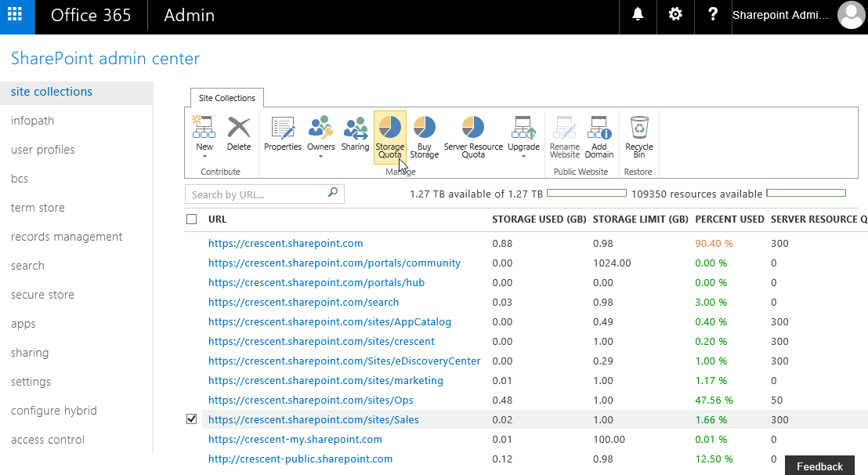
Task: Expand the Upgrade dropdown
Action: tap(523, 155)
